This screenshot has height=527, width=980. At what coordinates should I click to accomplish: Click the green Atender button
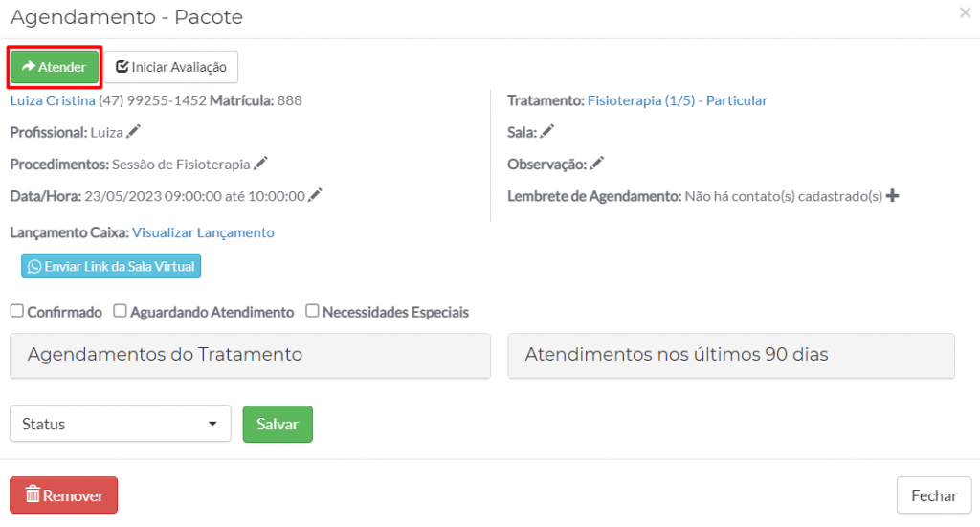(55, 67)
